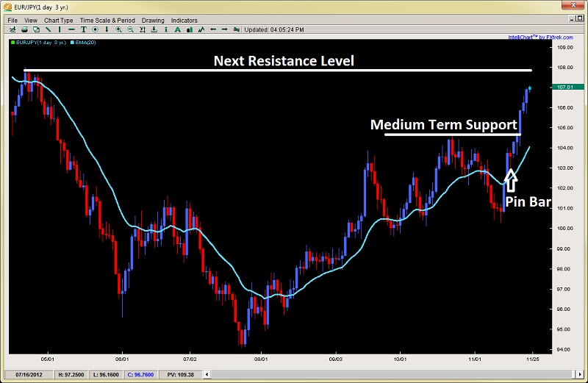Open the Chart Type menu
This screenshot has width=588, height=383.
[x=59, y=21]
